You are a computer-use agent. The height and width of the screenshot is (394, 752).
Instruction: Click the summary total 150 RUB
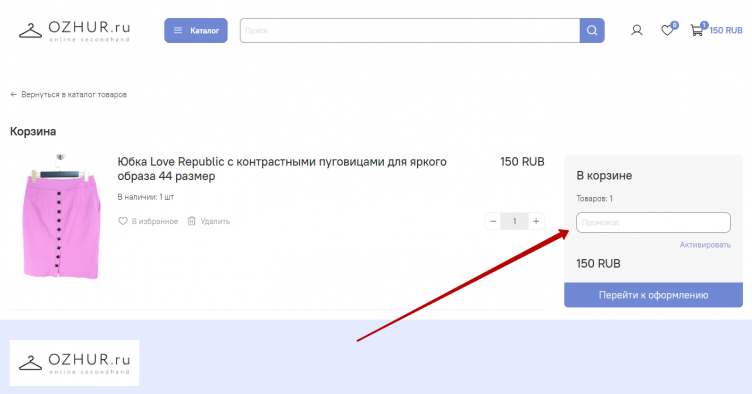[x=598, y=264]
